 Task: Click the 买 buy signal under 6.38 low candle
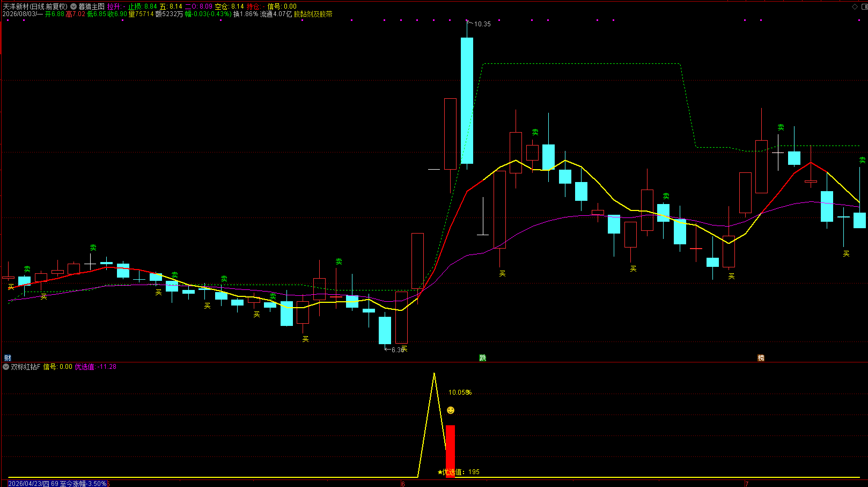(404, 349)
